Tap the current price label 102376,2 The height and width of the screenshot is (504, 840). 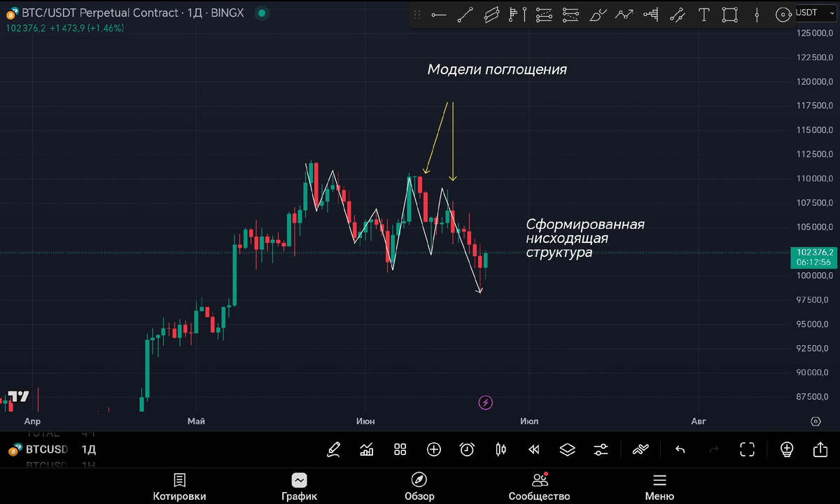[813, 252]
